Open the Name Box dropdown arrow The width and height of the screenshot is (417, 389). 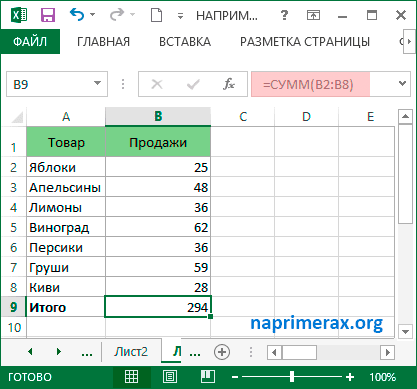pos(97,83)
